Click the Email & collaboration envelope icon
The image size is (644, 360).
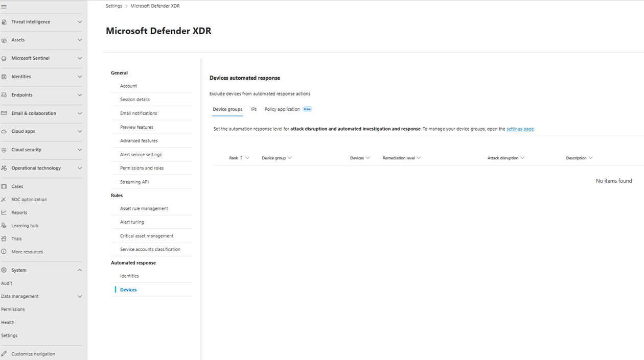coord(4,113)
